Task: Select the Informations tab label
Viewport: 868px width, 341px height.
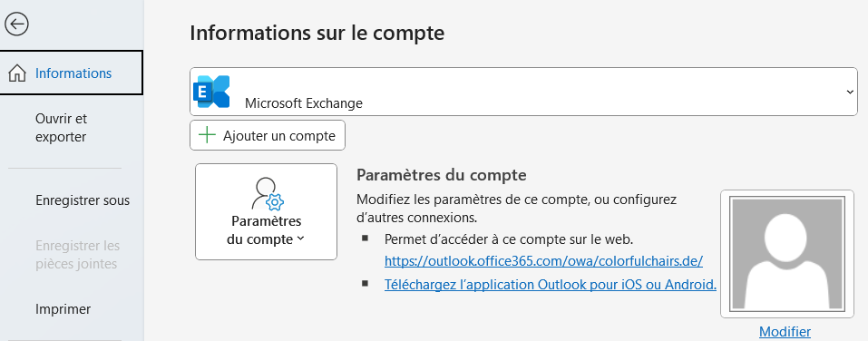Action: [73, 73]
